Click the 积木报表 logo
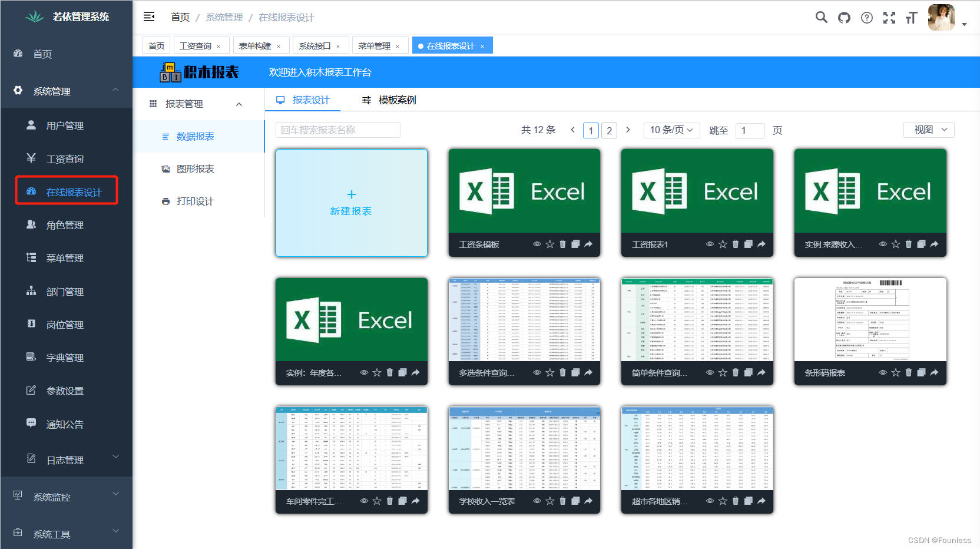980x549 pixels. (199, 72)
